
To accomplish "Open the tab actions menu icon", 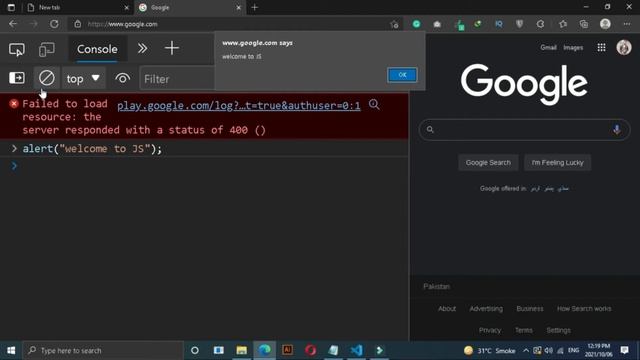I will (11, 7).
